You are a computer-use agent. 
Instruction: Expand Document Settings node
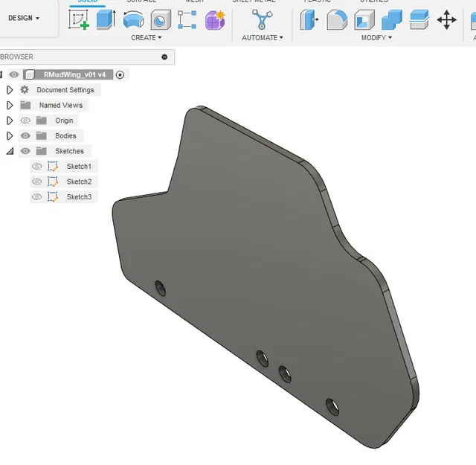click(10, 90)
